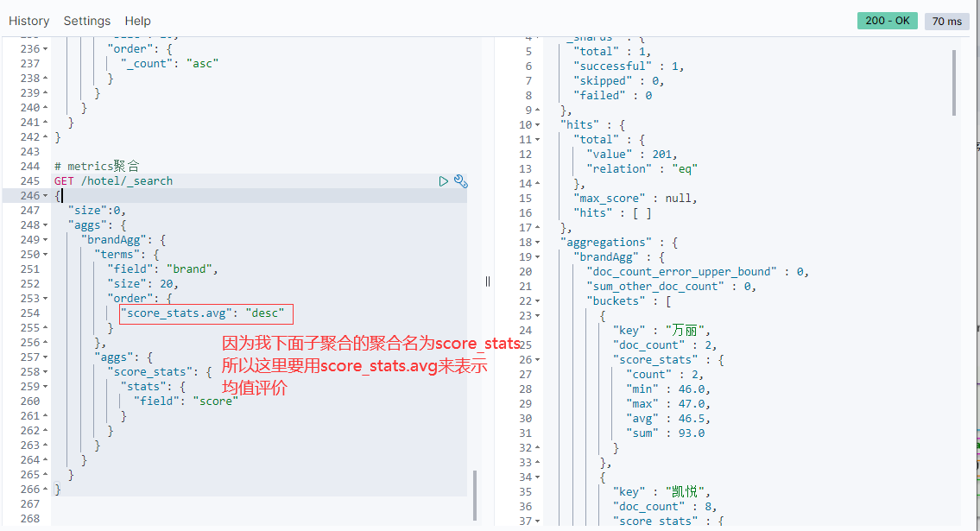The width and height of the screenshot is (980, 531).
Task: Collapse "brandAgg" at response line 19
Action: click(538, 257)
